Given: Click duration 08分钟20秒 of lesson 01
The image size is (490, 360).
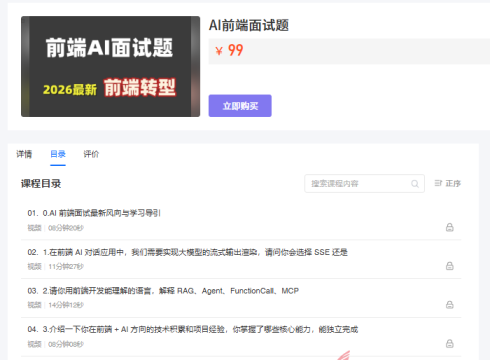Looking at the screenshot, I should [x=66, y=228].
